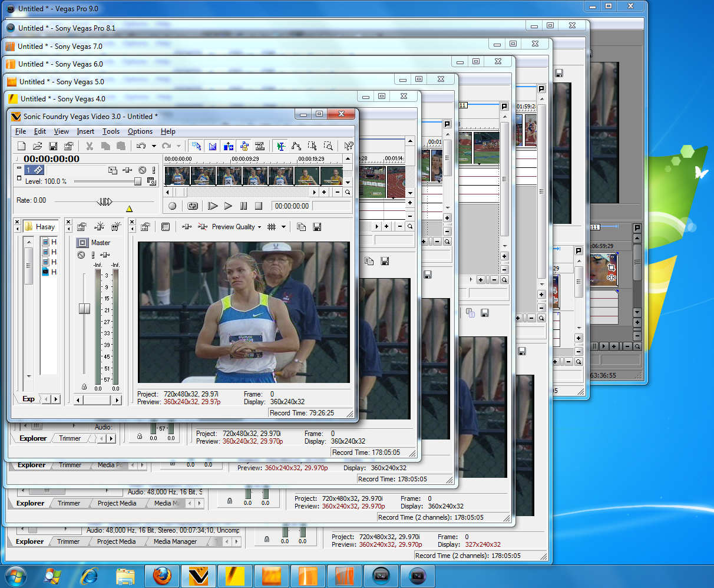714x588 pixels.
Task: Toggle Mute on video track 1
Action: pos(143,170)
